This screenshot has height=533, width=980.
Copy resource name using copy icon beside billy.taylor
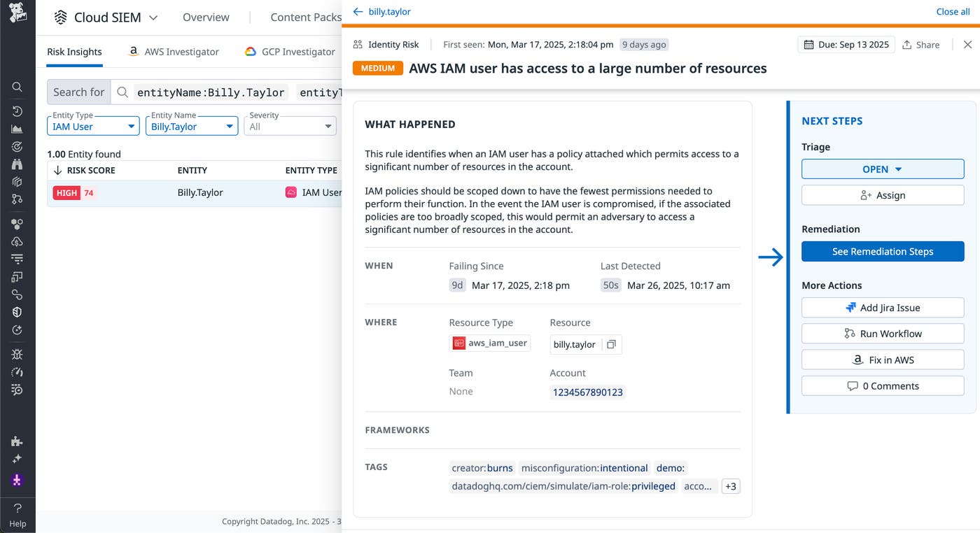click(x=612, y=344)
